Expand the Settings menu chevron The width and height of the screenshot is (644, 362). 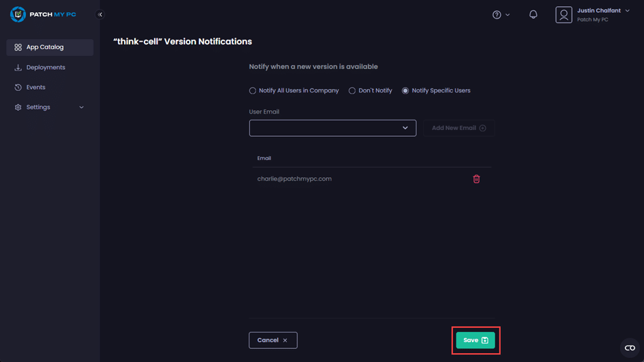click(x=82, y=107)
